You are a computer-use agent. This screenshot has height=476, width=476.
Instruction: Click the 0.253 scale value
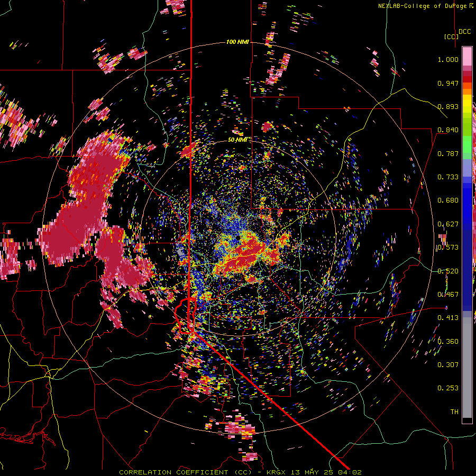tap(448, 388)
